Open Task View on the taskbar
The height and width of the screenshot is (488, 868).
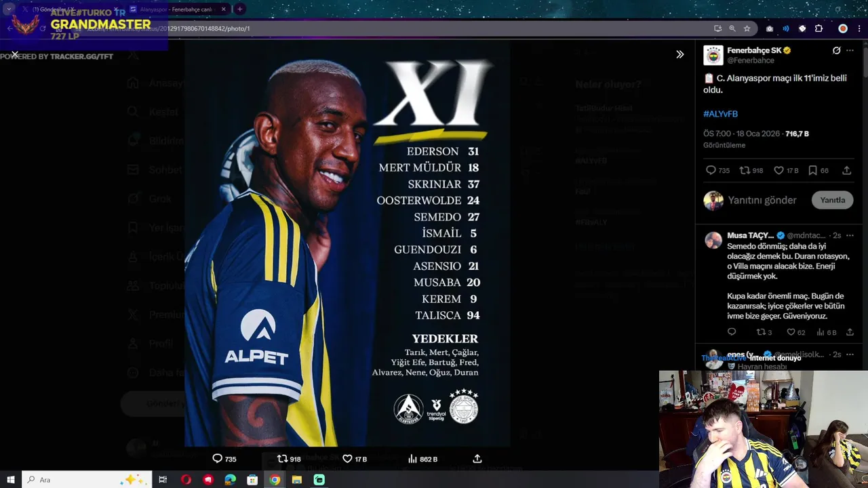[x=163, y=480]
